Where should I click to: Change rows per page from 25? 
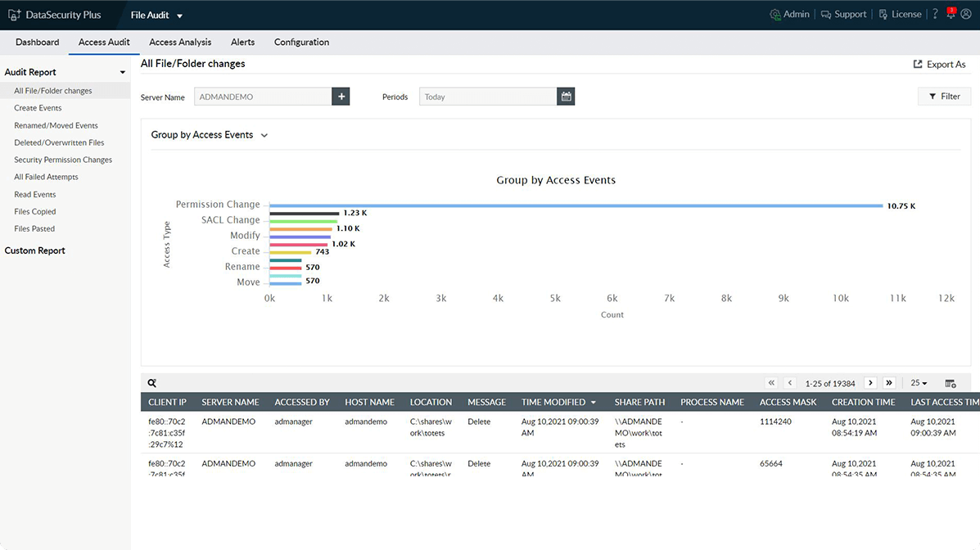(x=918, y=382)
